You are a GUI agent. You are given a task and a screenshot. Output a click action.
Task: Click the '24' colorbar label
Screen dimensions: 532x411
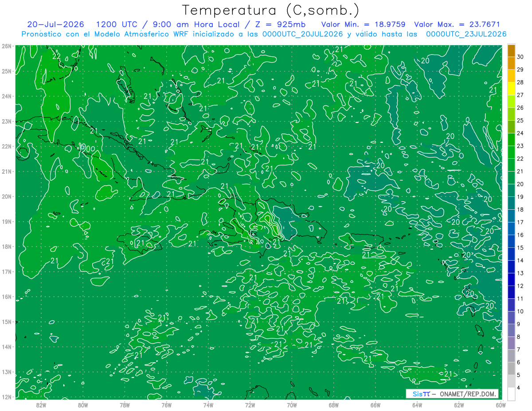pyautogui.click(x=520, y=133)
